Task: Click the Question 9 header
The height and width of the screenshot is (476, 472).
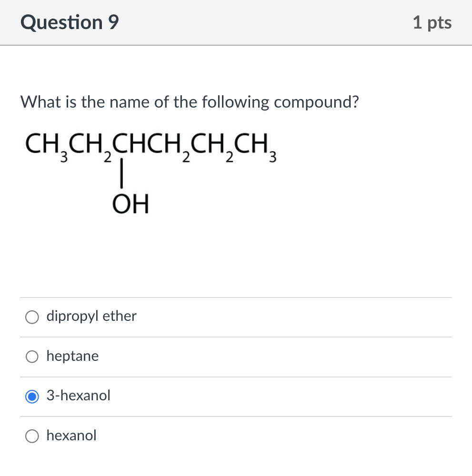Action: [x=69, y=22]
